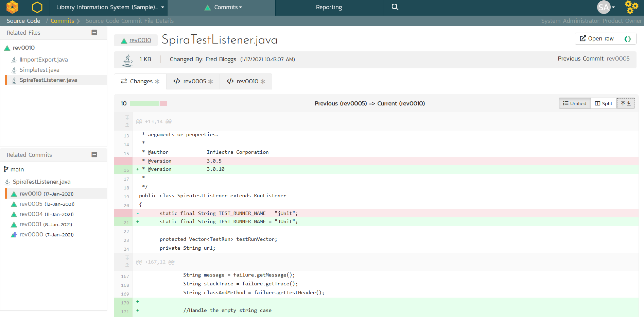Open the SA user profile menu
This screenshot has height=317, width=644.
coord(606,7)
